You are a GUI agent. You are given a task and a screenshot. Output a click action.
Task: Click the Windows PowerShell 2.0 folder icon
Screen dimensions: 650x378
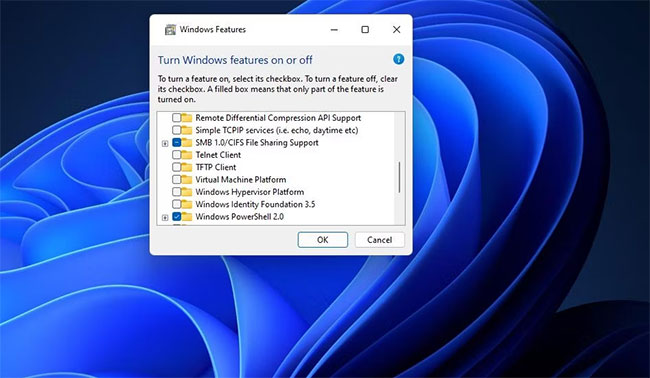[x=187, y=217]
